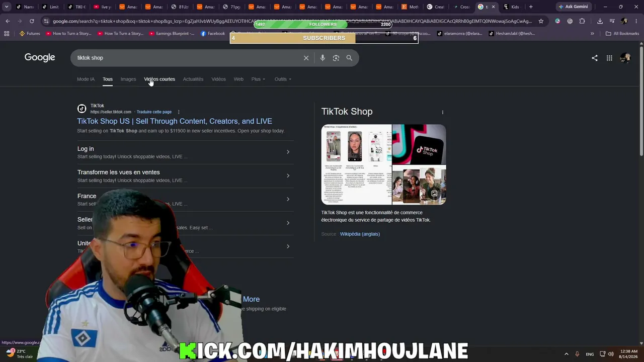Open the weather widget showing 23°C
Viewport: 644px width, 362px height.
tap(20, 354)
